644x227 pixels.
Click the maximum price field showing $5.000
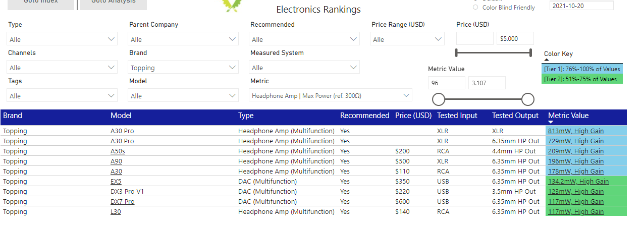click(x=515, y=39)
